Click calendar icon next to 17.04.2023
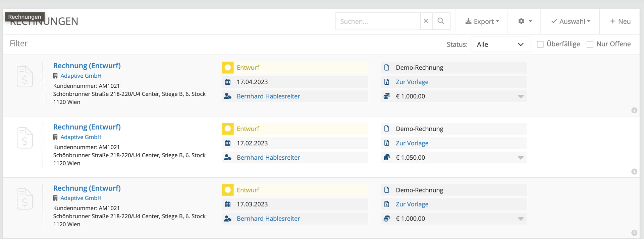644x239 pixels. pos(228,82)
